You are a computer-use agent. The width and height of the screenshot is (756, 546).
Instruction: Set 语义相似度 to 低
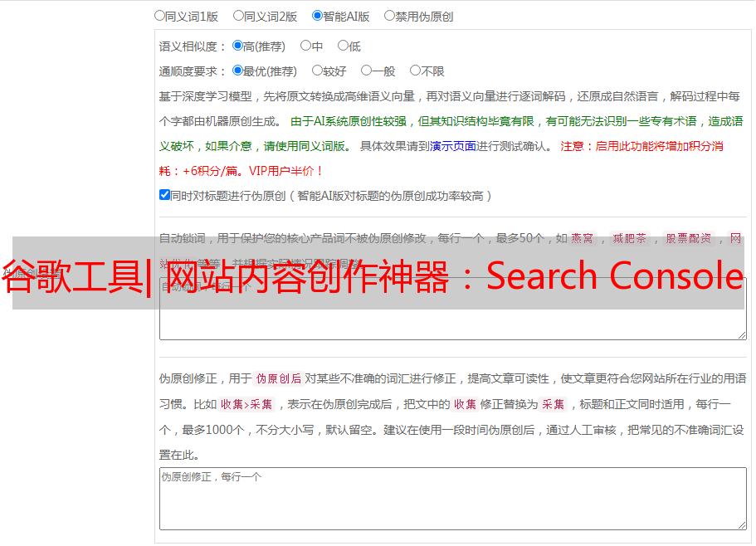click(343, 46)
